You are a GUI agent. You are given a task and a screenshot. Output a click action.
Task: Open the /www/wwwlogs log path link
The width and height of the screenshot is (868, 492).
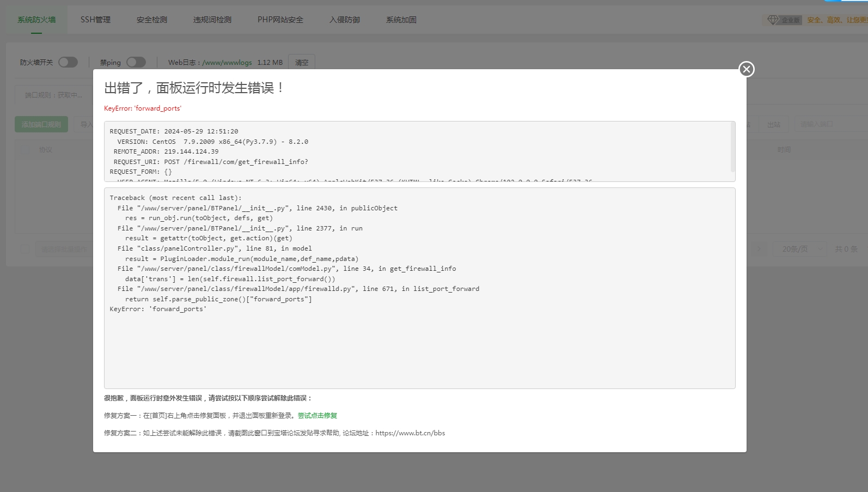pyautogui.click(x=227, y=63)
